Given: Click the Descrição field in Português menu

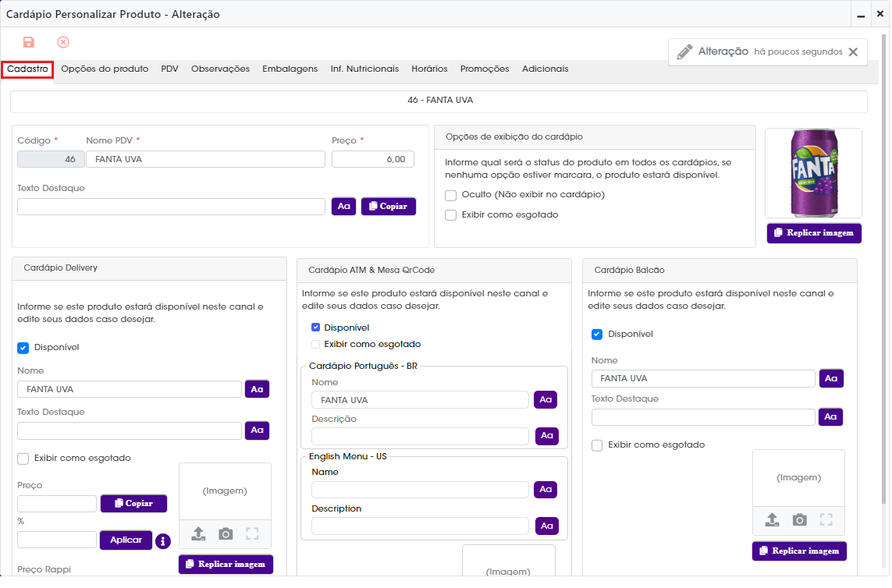Looking at the screenshot, I should [x=420, y=437].
